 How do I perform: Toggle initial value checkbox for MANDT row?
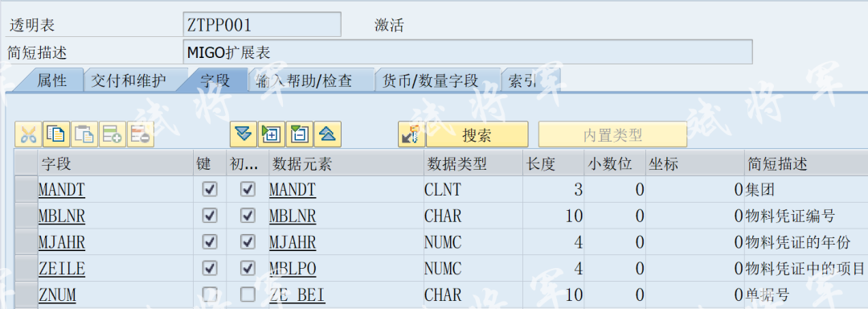coord(248,189)
